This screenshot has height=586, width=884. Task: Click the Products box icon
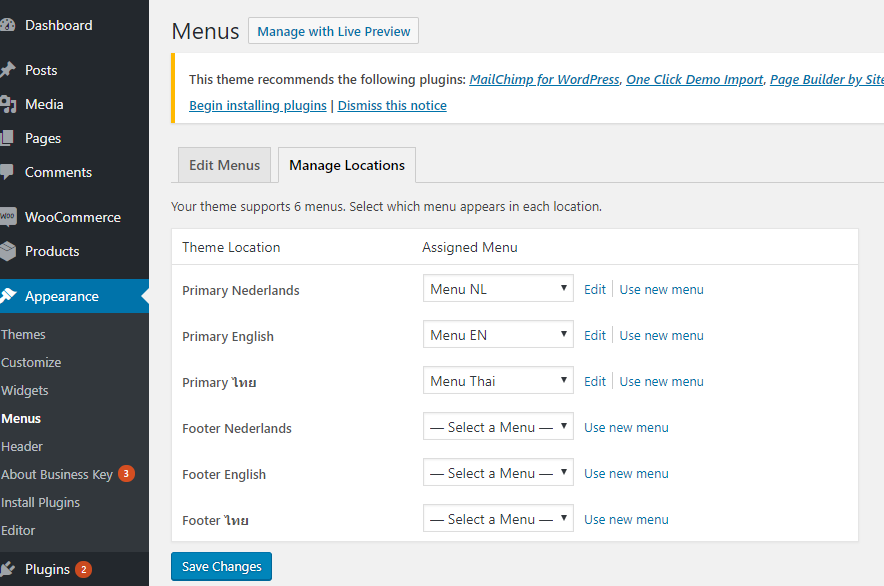7,251
